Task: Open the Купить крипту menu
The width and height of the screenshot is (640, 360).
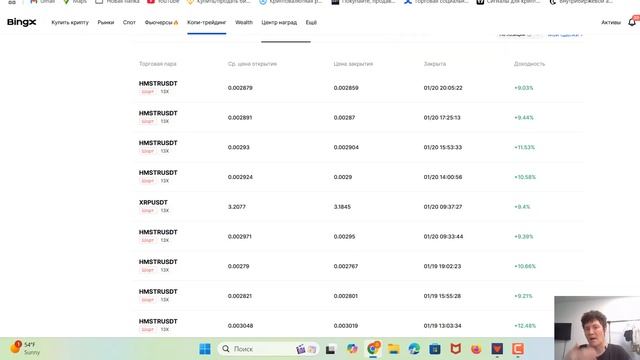Action: click(x=70, y=22)
